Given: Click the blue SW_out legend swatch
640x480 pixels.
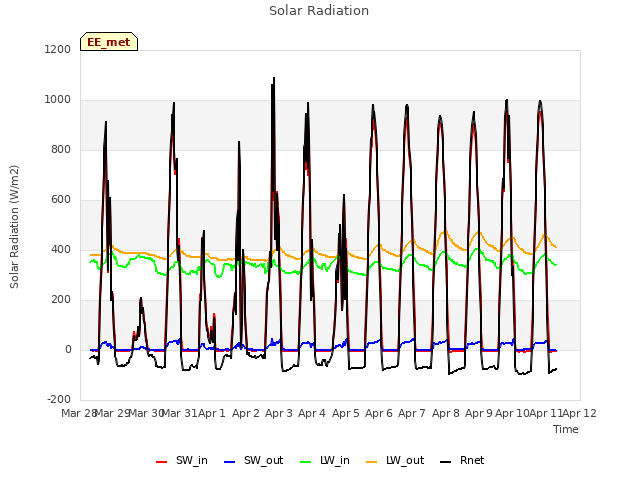Looking at the screenshot, I should [x=230, y=462].
